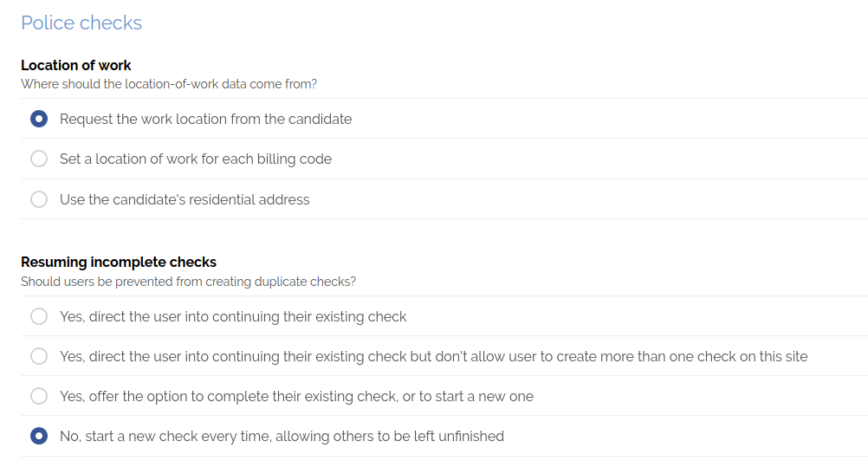Select 'No, start a new check every time' radio
The height and width of the screenshot is (474, 868).
click(39, 436)
